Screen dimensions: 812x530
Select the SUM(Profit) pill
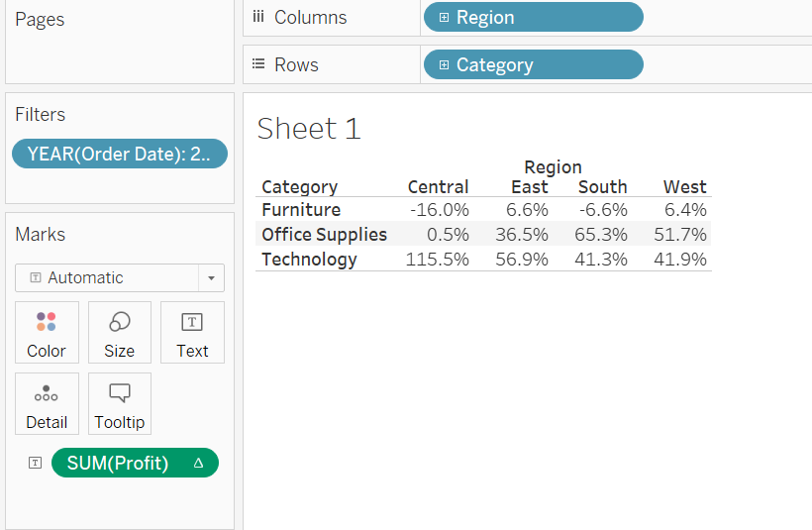(x=135, y=463)
